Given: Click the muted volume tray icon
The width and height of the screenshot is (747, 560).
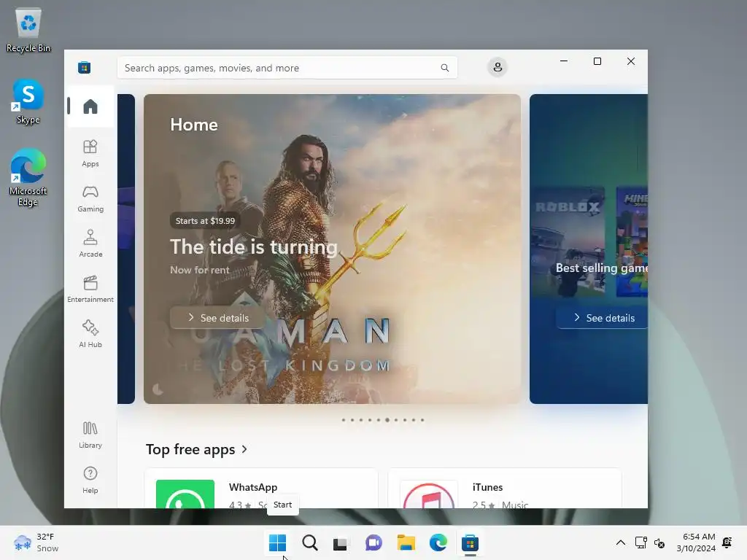Looking at the screenshot, I should (659, 542).
